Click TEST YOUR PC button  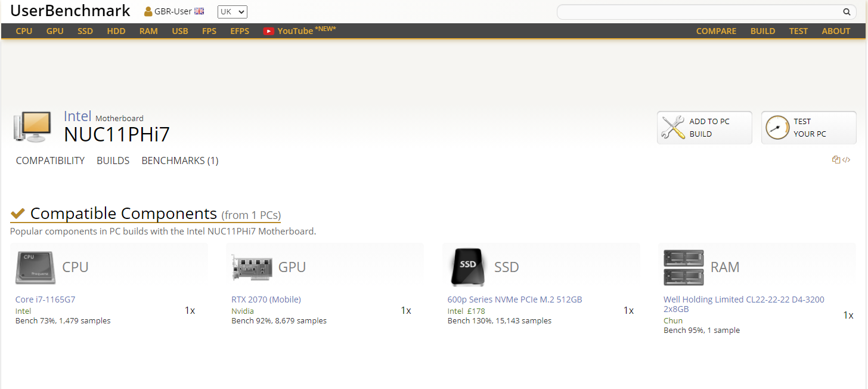click(x=809, y=128)
